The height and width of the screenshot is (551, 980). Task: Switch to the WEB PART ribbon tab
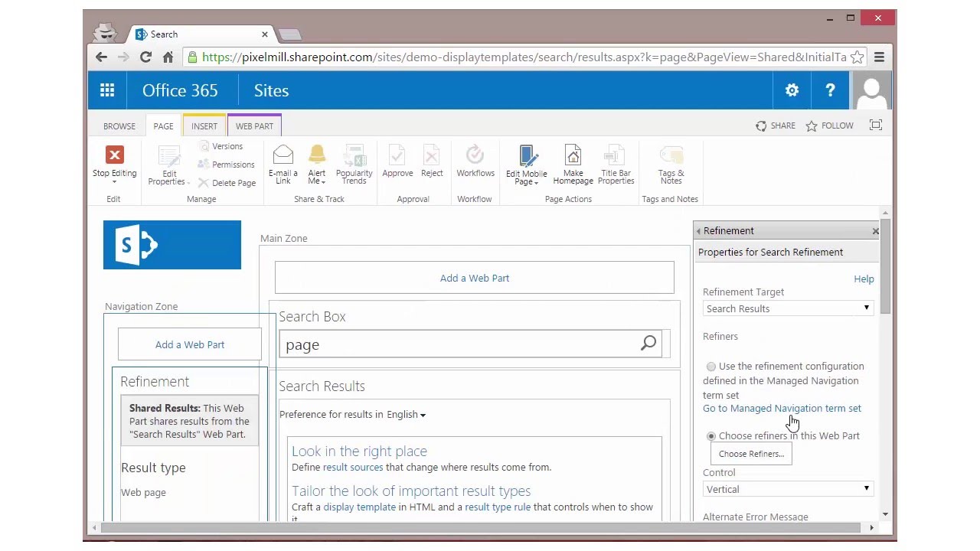pyautogui.click(x=254, y=126)
